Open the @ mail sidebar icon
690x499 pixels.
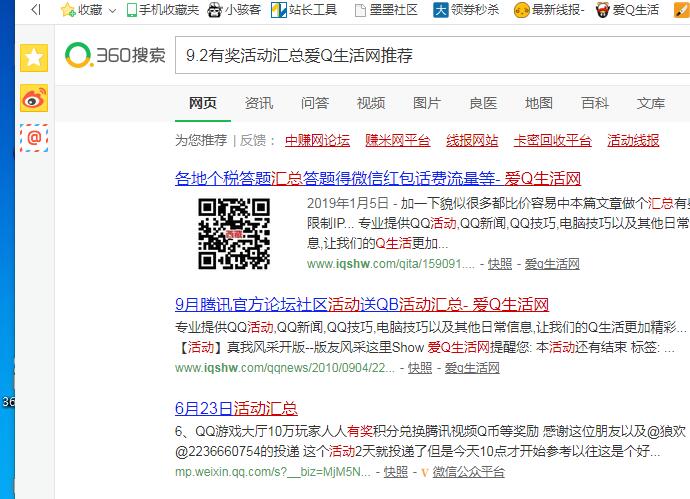34,138
